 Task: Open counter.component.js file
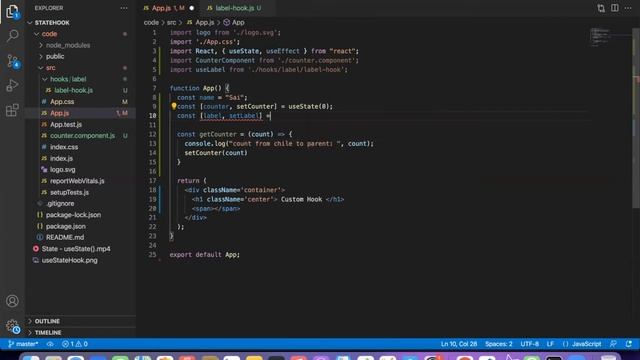pos(82,136)
